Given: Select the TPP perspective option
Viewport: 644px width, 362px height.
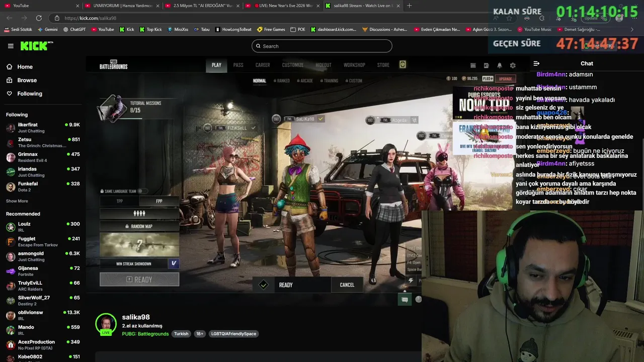Looking at the screenshot, I should 120,201.
